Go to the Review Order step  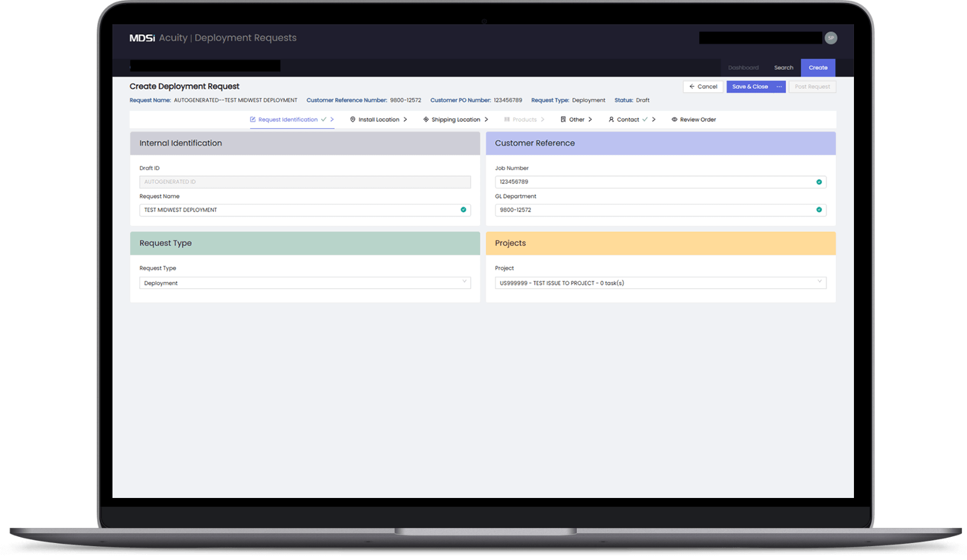[x=694, y=119]
